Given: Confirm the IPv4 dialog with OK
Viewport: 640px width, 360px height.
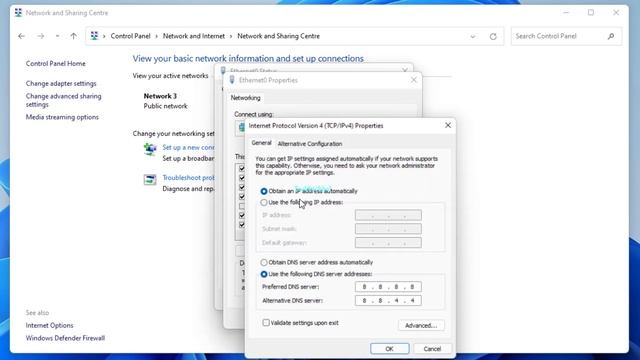Looking at the screenshot, I should pos(389,349).
